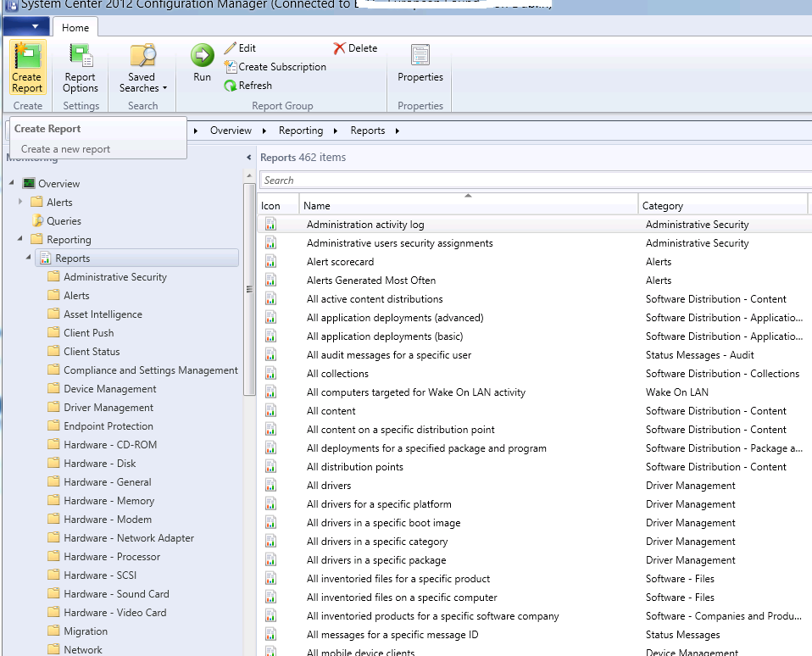Switch to the Home ribbon tab
This screenshot has width=812, height=656.
[75, 27]
